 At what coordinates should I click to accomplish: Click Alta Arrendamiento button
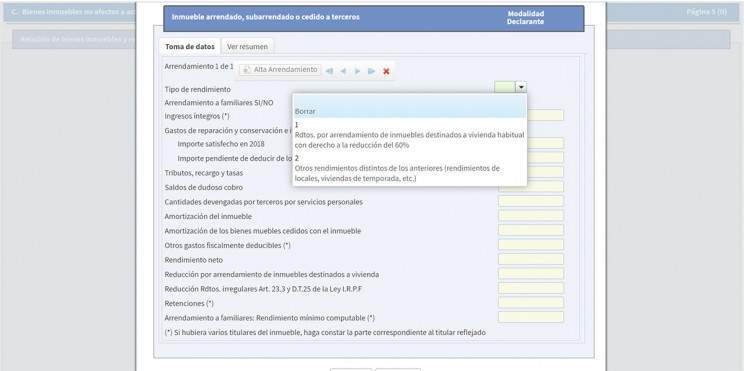(280, 70)
